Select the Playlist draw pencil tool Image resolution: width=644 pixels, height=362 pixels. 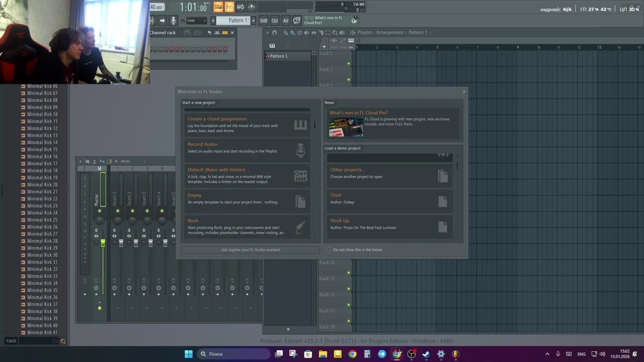285,33
